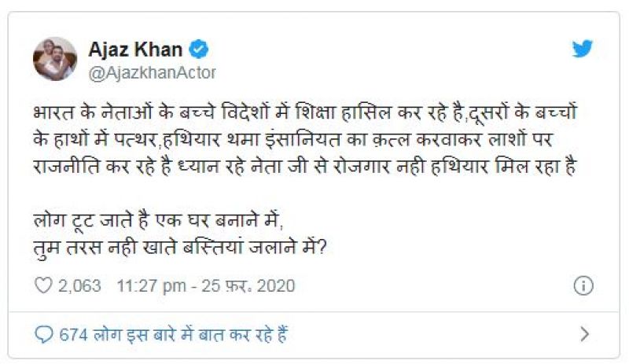Image resolution: width=629 pixels, height=364 pixels.
Task: Open the 11:27 pm tweet time link
Action: pos(150,285)
